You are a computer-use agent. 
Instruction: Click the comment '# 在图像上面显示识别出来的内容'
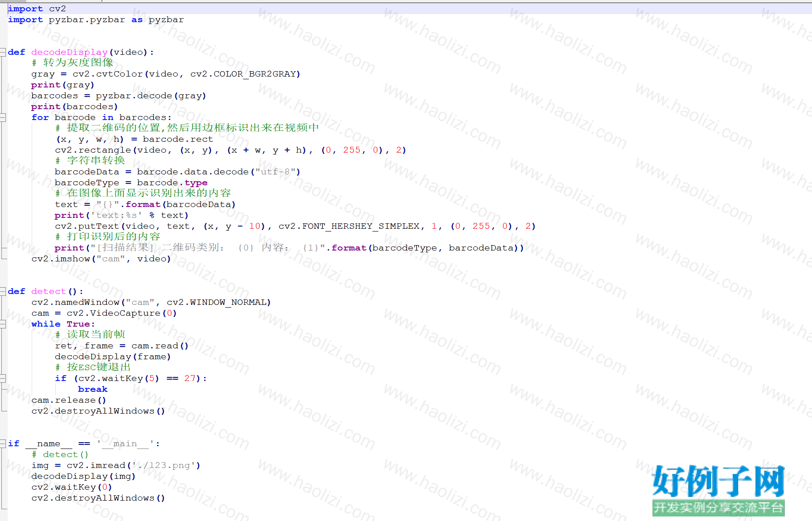coord(143,193)
